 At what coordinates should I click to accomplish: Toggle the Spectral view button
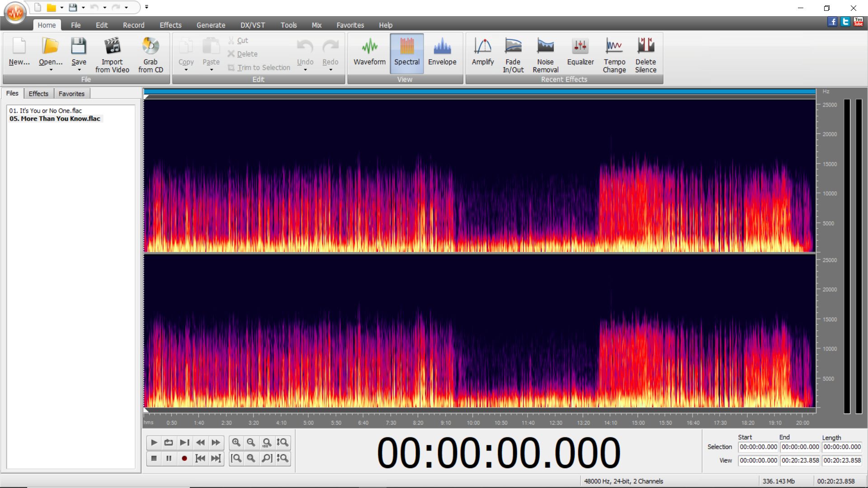(406, 53)
